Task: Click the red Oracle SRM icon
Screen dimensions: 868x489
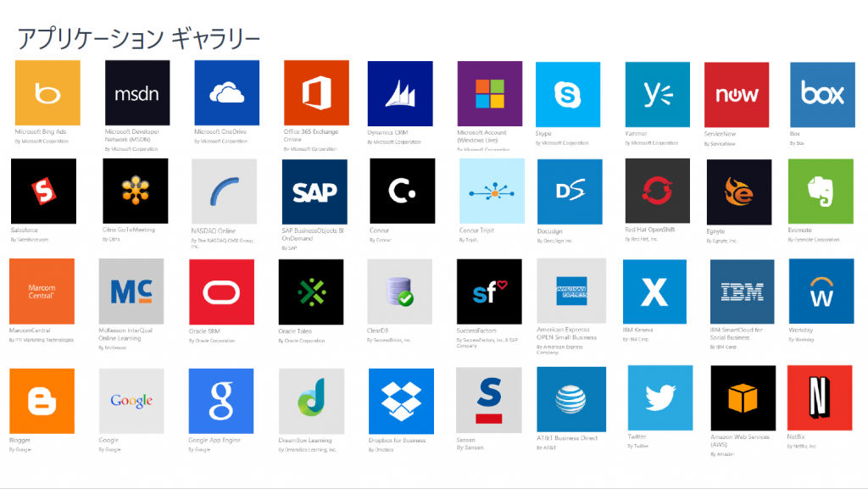Action: (x=222, y=292)
